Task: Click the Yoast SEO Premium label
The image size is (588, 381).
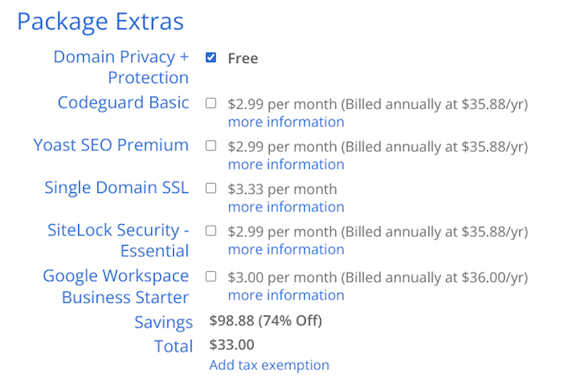Action: (x=111, y=145)
